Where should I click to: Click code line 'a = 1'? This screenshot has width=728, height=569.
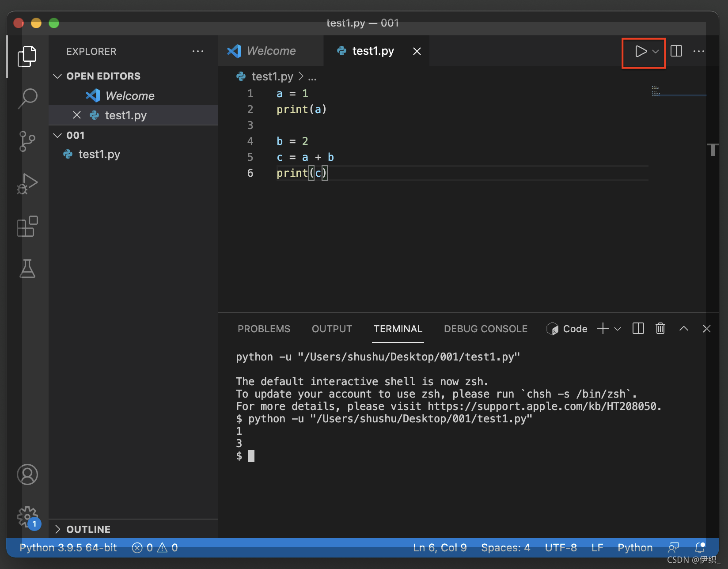click(x=292, y=94)
